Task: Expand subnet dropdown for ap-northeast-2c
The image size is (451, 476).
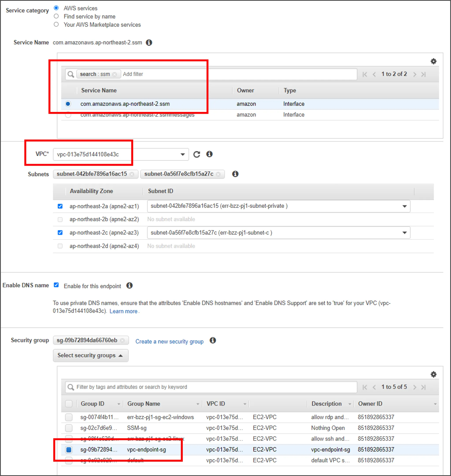Action: point(404,232)
